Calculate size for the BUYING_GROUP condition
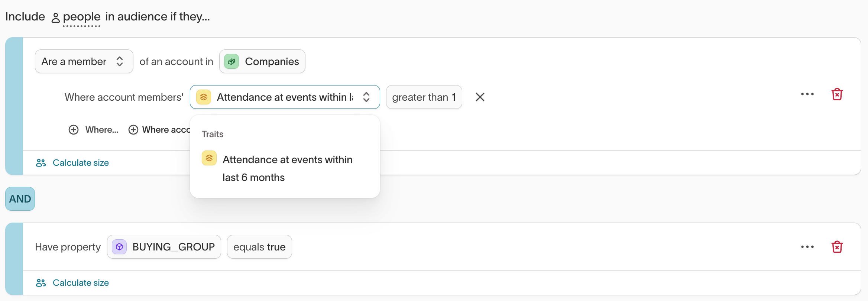Screen dimensions: 868x301 point(80,283)
